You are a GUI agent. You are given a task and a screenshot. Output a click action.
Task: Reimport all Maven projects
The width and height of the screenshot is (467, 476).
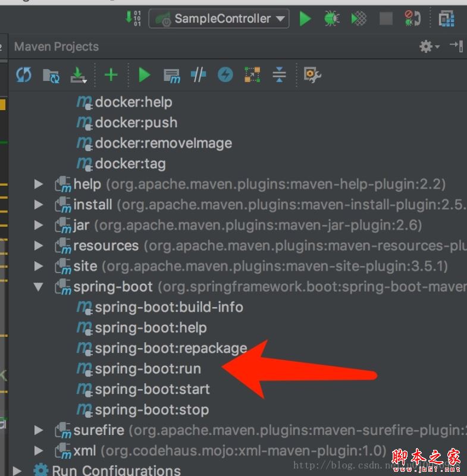(24, 75)
